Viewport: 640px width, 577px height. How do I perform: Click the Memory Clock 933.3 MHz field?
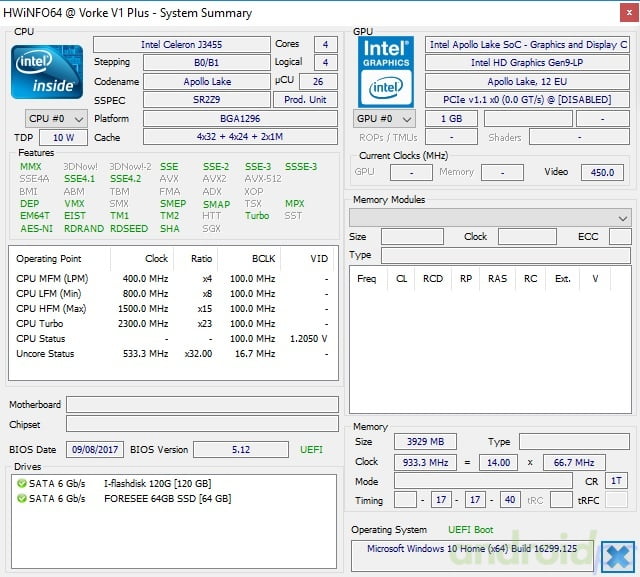coord(425,462)
